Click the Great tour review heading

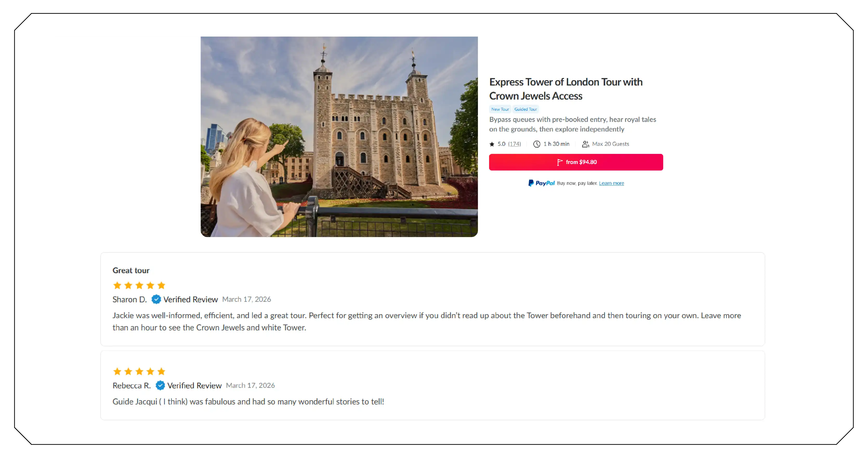pyautogui.click(x=131, y=270)
